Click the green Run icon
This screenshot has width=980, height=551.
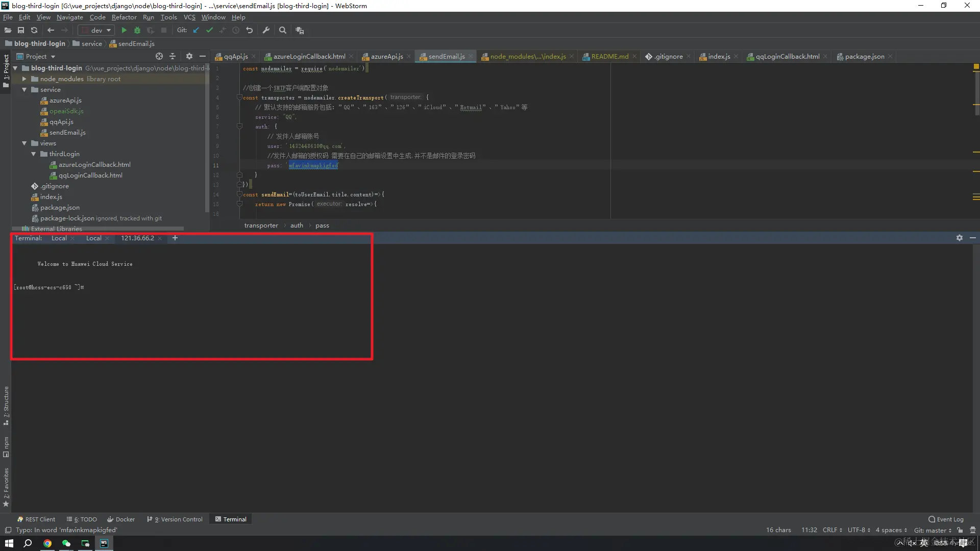[x=124, y=30]
